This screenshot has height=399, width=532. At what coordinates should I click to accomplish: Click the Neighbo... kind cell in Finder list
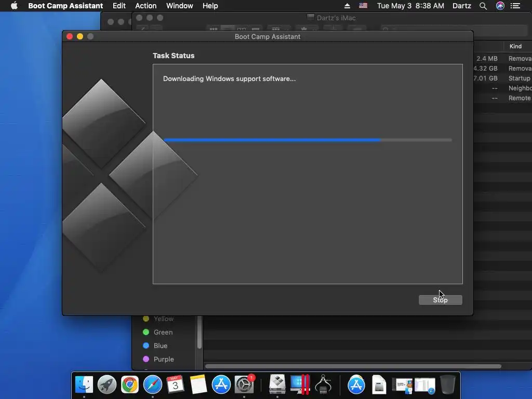520,88
